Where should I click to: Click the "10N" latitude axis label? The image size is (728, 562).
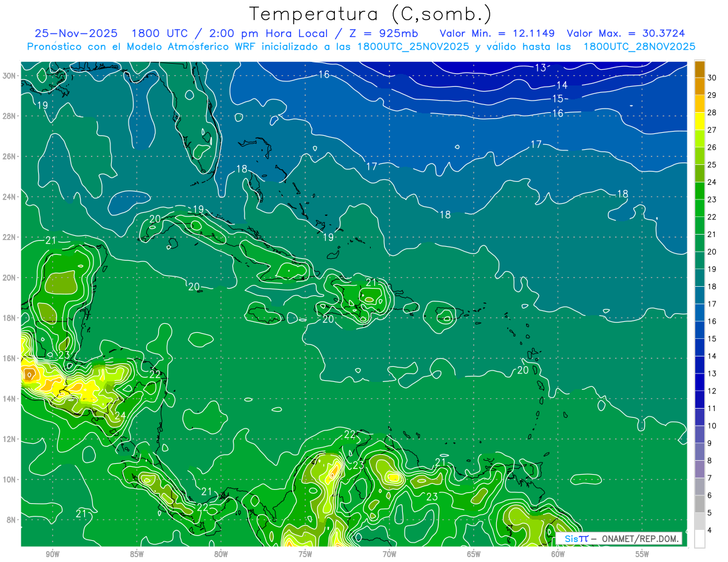point(8,479)
